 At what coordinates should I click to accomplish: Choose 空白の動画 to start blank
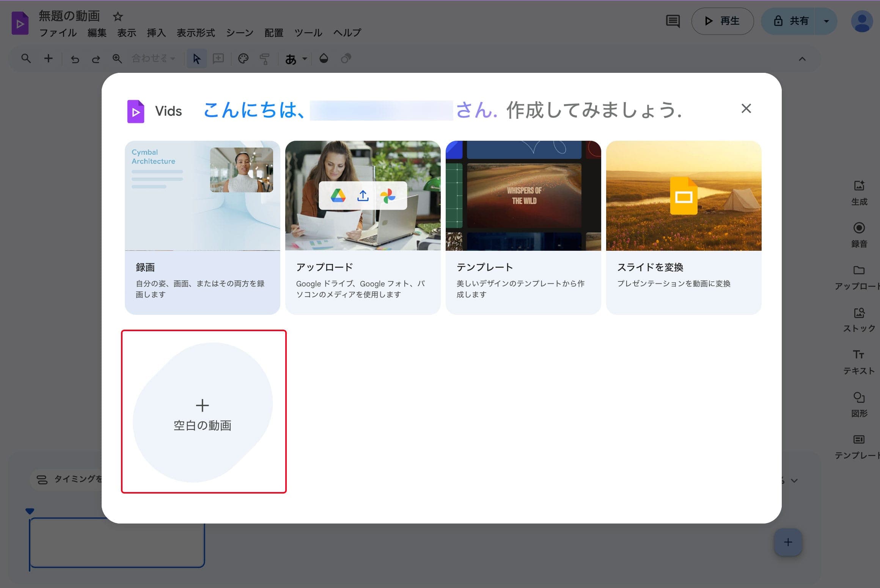(203, 413)
